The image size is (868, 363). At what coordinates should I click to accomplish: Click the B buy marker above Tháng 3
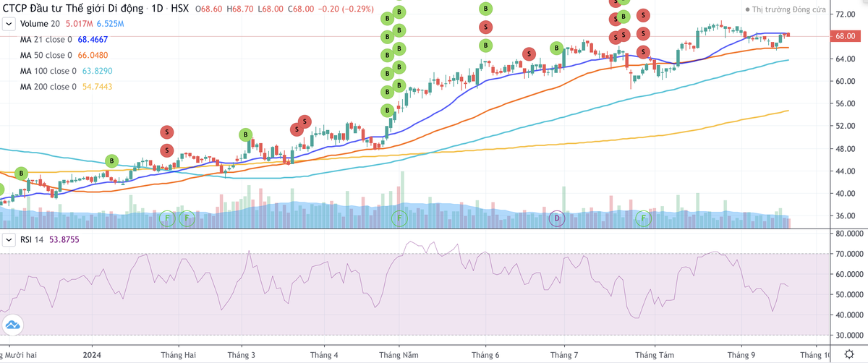pyautogui.click(x=245, y=134)
